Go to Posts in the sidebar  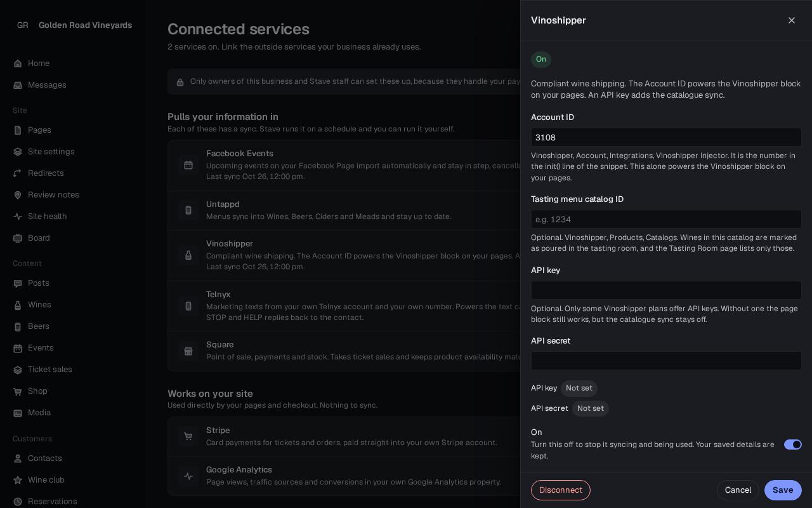click(73, 283)
